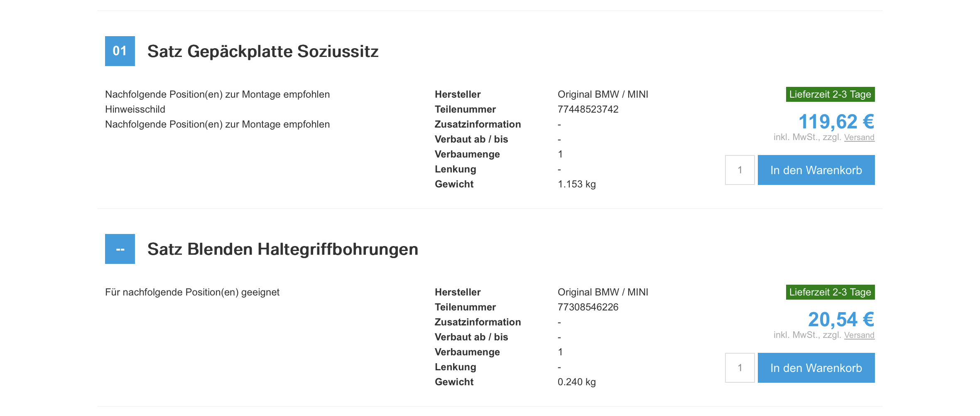Click the blue -- position badge
The width and height of the screenshot is (980, 416).
(120, 249)
